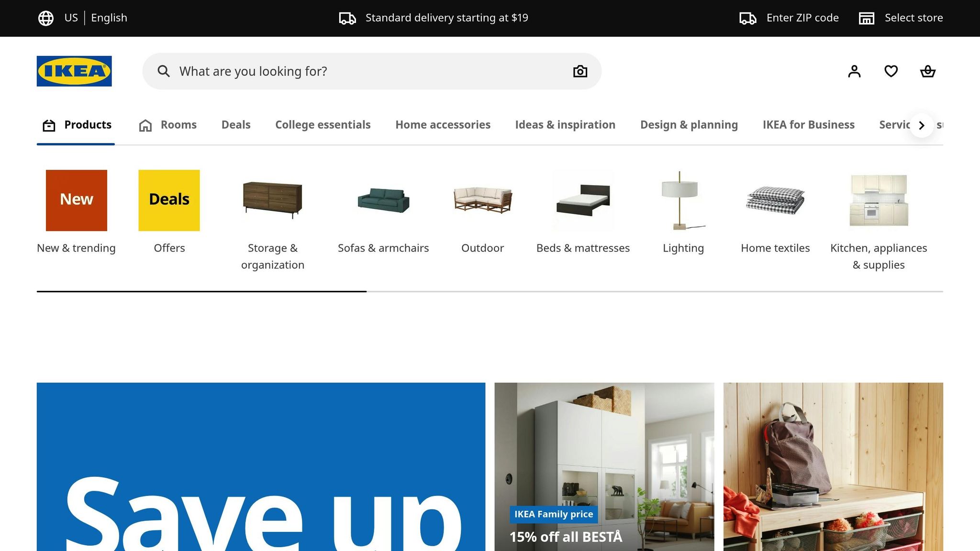Open the US English language selector
The image size is (980, 551).
[83, 18]
